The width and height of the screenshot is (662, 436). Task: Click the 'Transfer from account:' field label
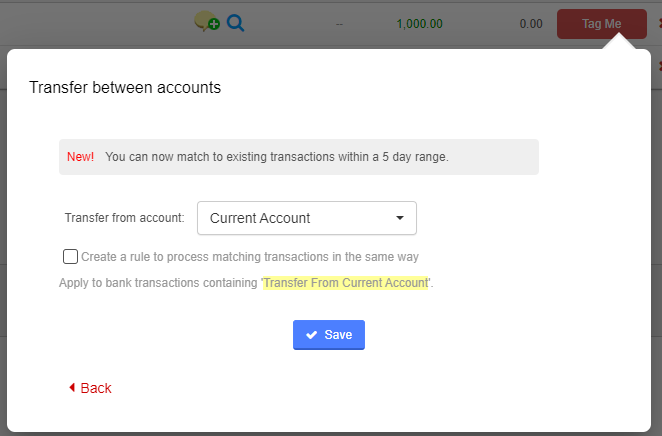[124, 218]
